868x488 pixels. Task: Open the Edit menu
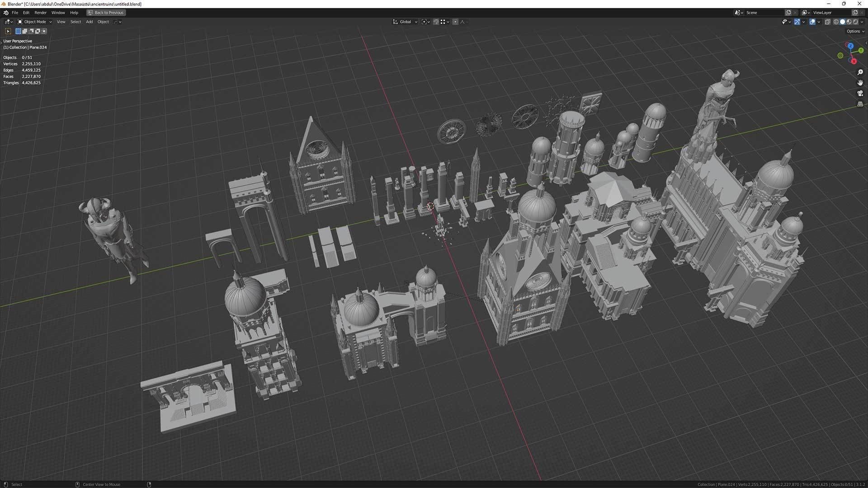click(x=26, y=13)
